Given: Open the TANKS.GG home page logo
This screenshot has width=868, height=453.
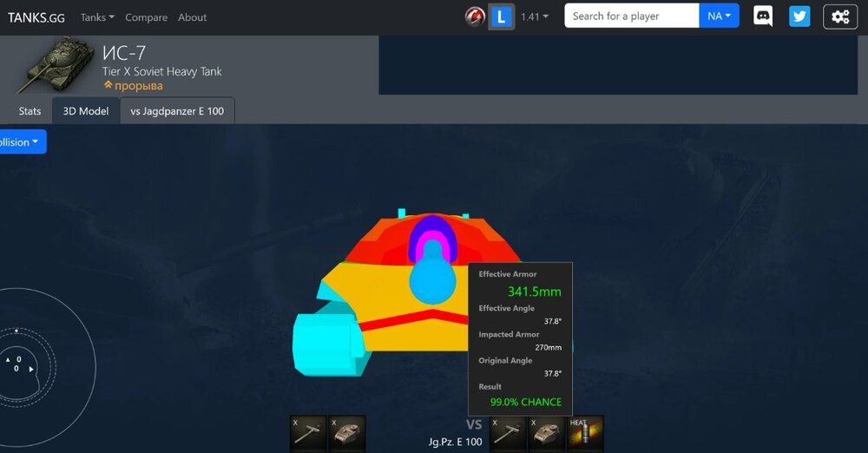Looking at the screenshot, I should 36,17.
